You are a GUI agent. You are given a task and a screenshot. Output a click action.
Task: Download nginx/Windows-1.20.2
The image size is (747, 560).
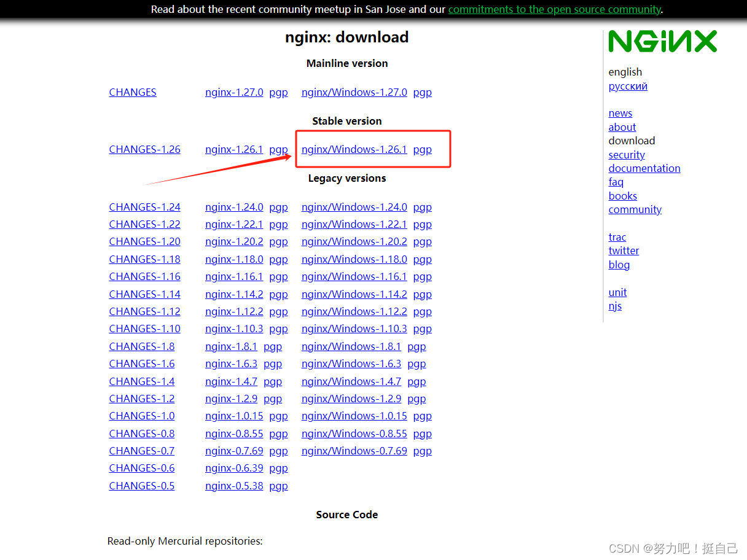pos(354,241)
